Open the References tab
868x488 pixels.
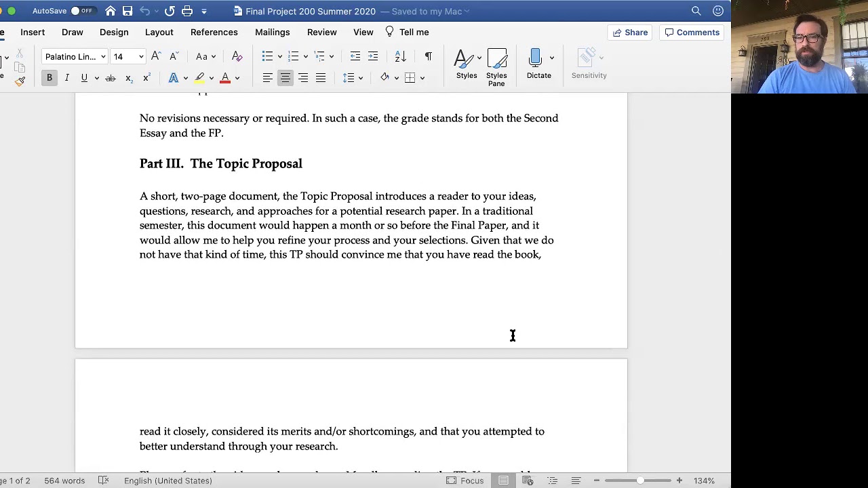(214, 32)
